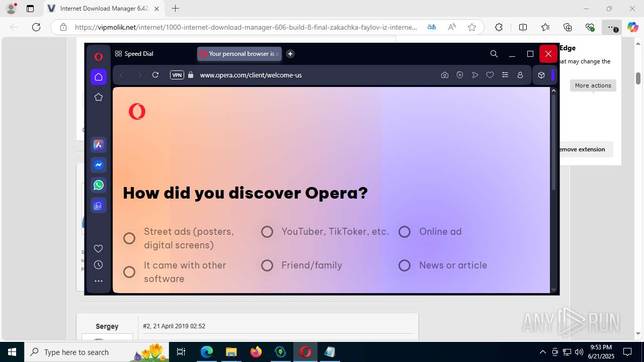Viewport: 644px width, 362px height.
Task: Select 'Street ads (posters, digital screens)' option
Action: [129, 238]
